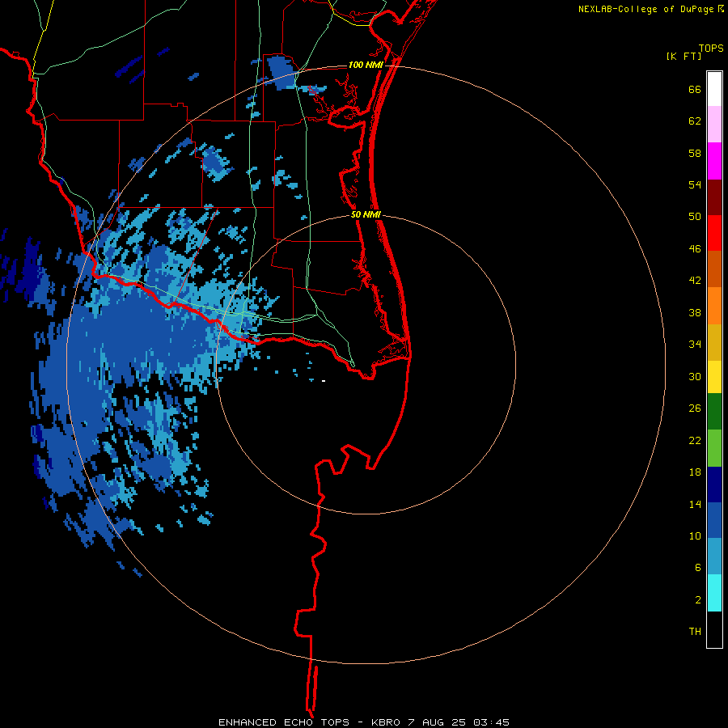Click the '7 AUG 25' date text

[435, 722]
